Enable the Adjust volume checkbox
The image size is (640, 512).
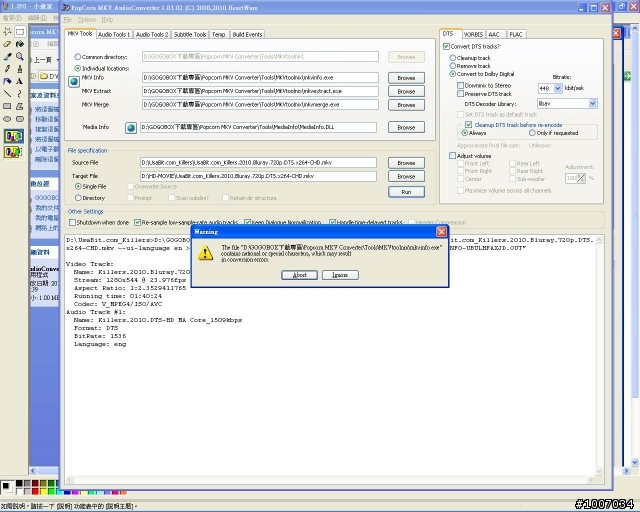coord(452,156)
